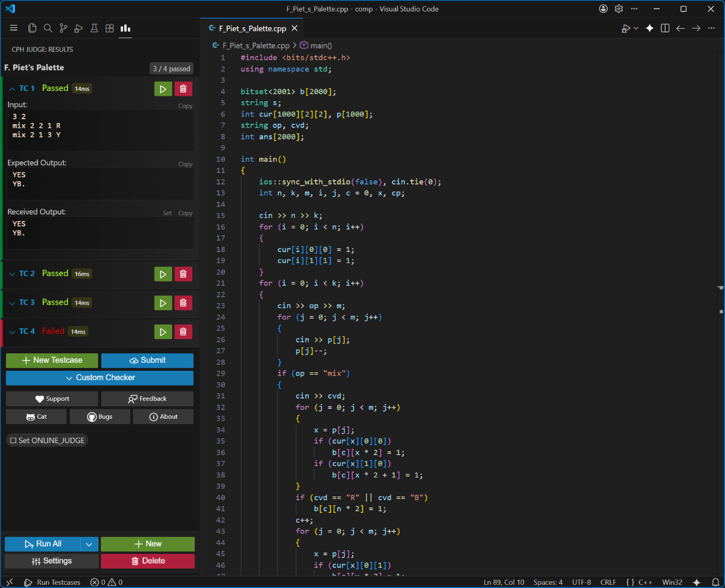Delete testcase TC 4 with its trash button
This screenshot has height=588, width=725.
[183, 332]
